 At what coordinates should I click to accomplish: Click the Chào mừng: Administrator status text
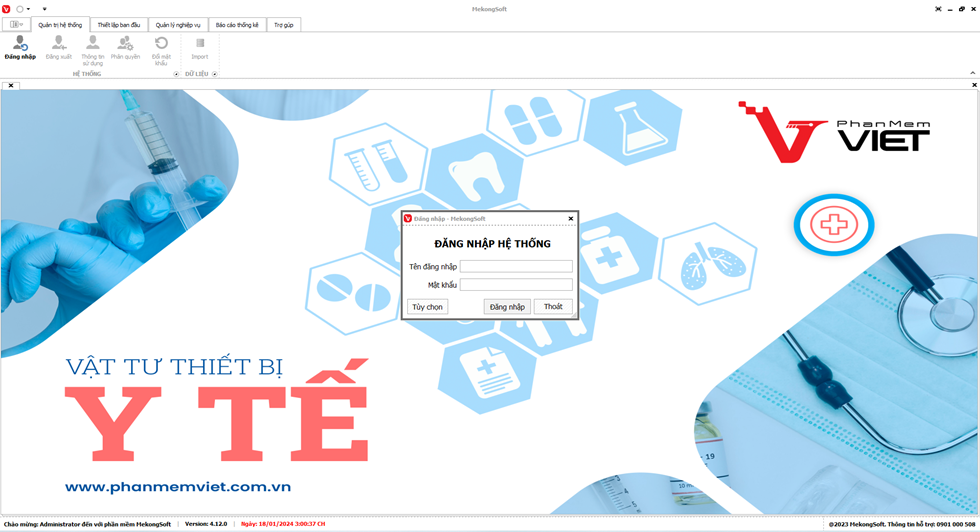point(88,524)
